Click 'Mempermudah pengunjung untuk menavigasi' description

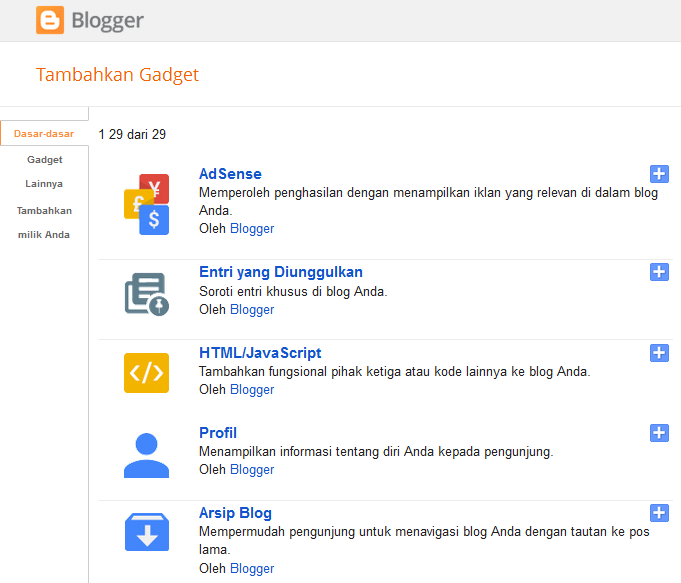coord(424,540)
